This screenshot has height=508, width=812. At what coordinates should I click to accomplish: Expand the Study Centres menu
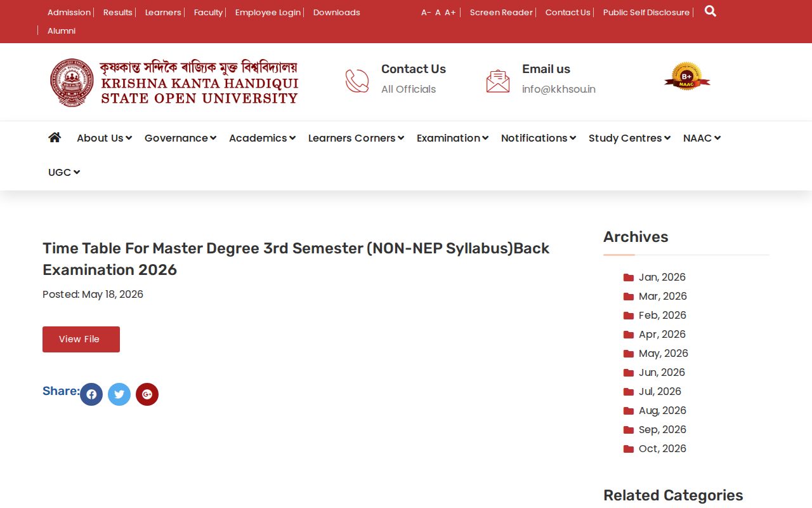tap(629, 138)
